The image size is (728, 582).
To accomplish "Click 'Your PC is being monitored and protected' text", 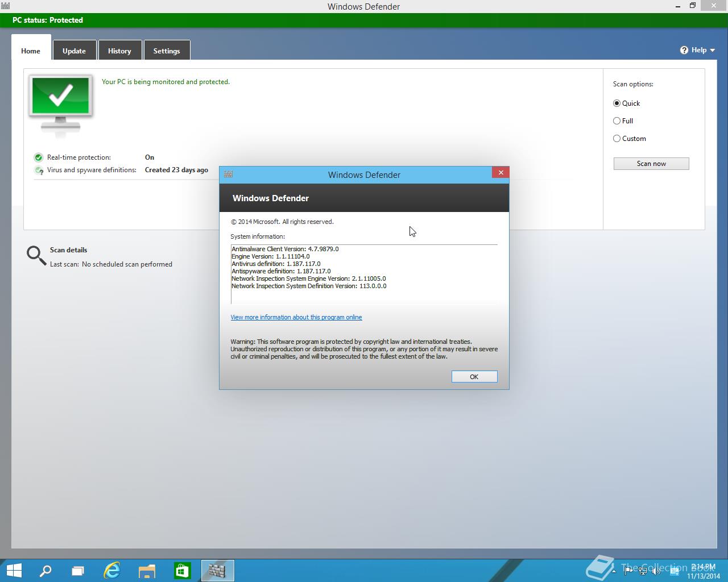I will 166,82.
